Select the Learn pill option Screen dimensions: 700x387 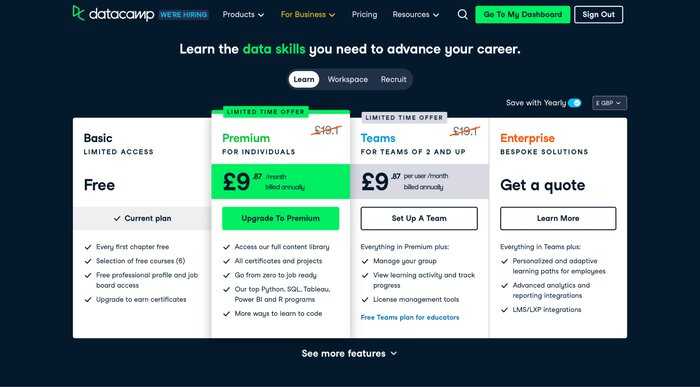click(304, 79)
